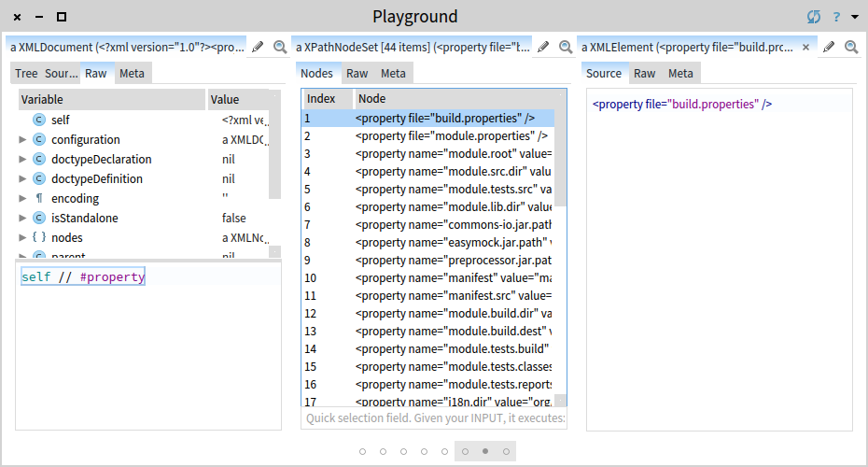Go to the third pager dot
The width and height of the screenshot is (868, 467).
point(403,451)
